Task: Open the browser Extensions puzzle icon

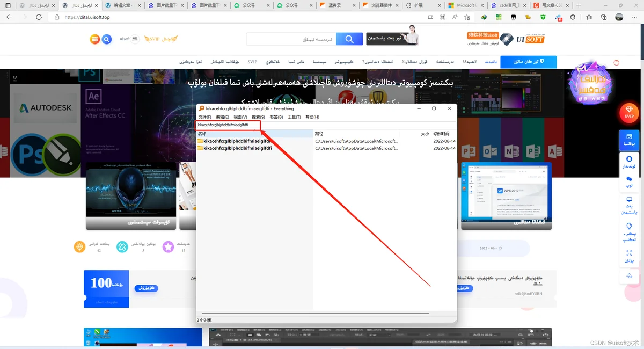Action: pyautogui.click(x=573, y=17)
